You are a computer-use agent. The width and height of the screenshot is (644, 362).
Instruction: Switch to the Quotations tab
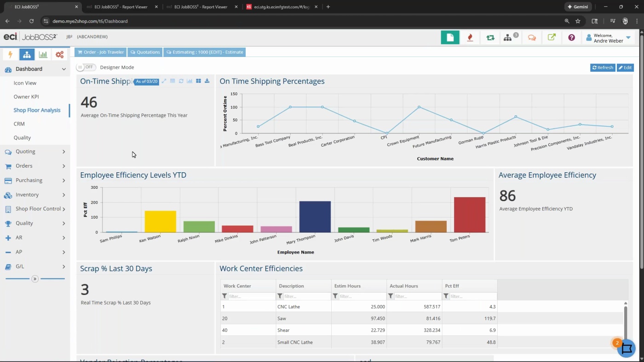pyautogui.click(x=145, y=52)
